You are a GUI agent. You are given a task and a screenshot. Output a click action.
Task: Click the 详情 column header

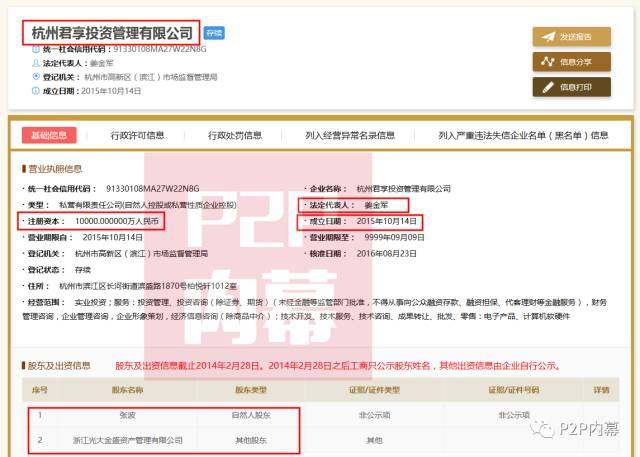tap(601, 390)
